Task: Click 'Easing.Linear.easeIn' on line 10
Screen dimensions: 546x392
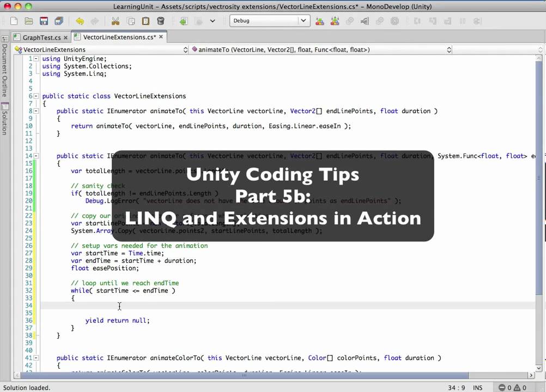Action: tap(305, 126)
